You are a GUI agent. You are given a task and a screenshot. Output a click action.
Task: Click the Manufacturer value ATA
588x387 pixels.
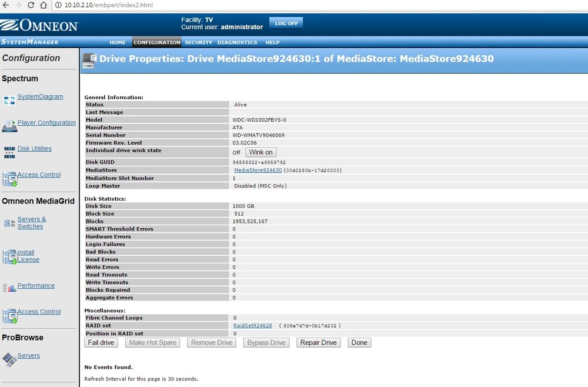[x=238, y=128]
